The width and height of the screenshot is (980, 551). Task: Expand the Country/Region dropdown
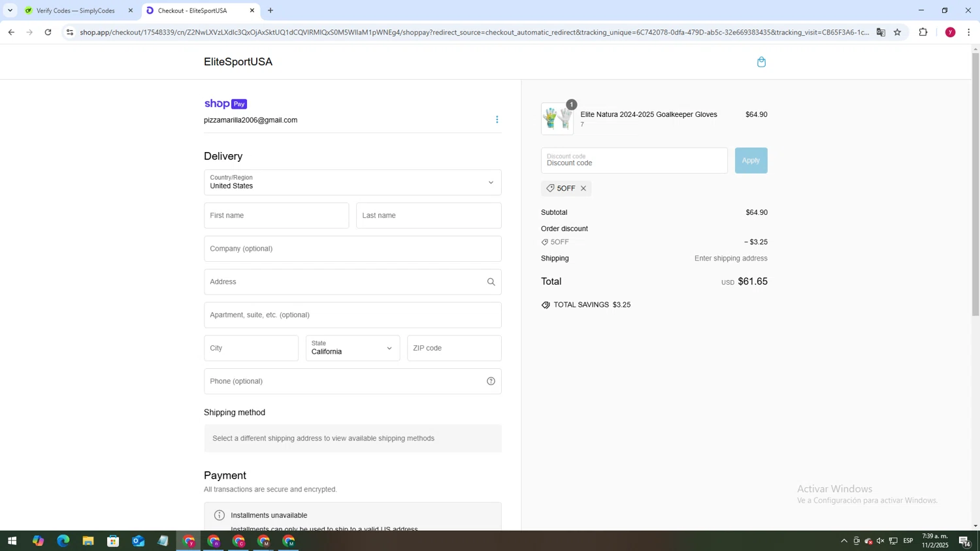[353, 183]
